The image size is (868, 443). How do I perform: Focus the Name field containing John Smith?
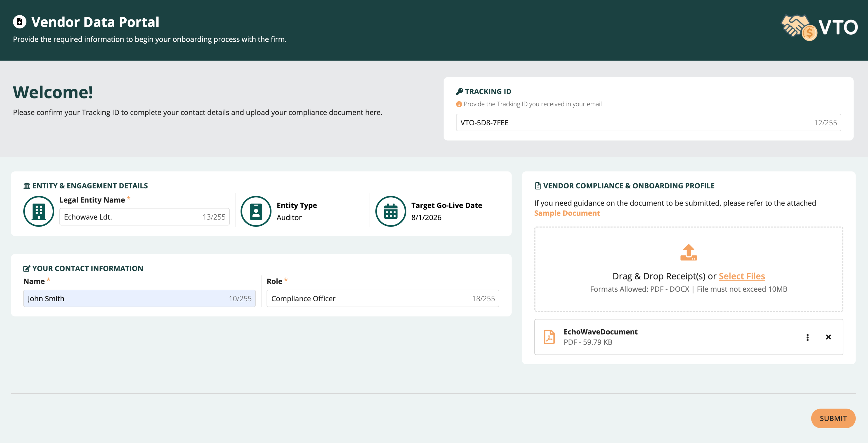[139, 299]
